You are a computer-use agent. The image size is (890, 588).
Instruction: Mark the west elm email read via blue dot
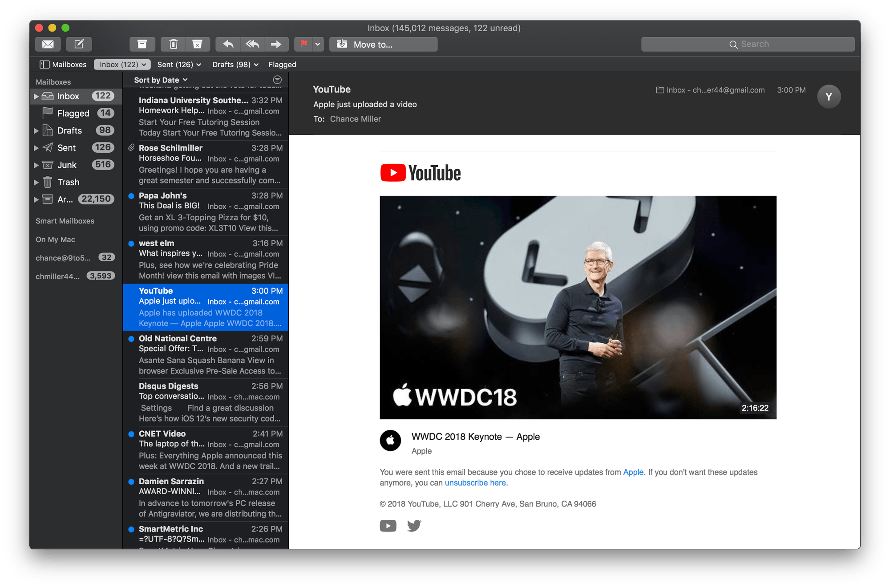point(131,243)
